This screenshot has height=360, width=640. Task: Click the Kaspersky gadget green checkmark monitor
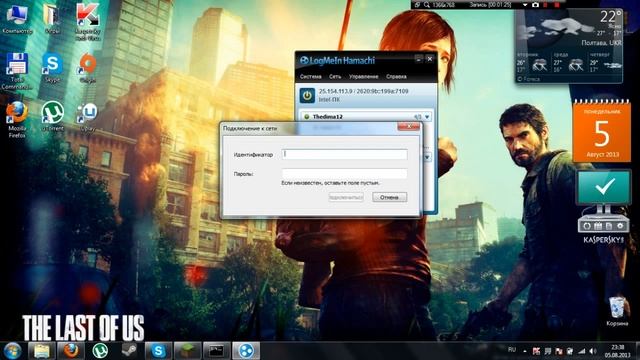click(x=604, y=187)
